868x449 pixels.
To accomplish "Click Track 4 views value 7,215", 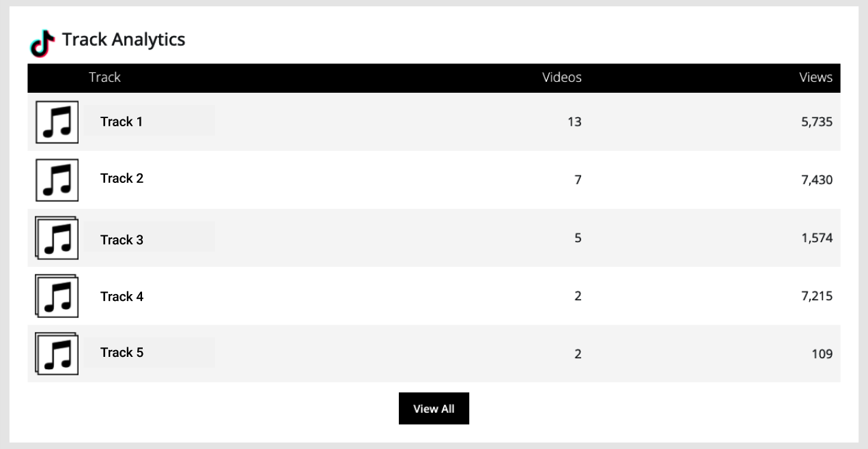I will click(x=817, y=296).
